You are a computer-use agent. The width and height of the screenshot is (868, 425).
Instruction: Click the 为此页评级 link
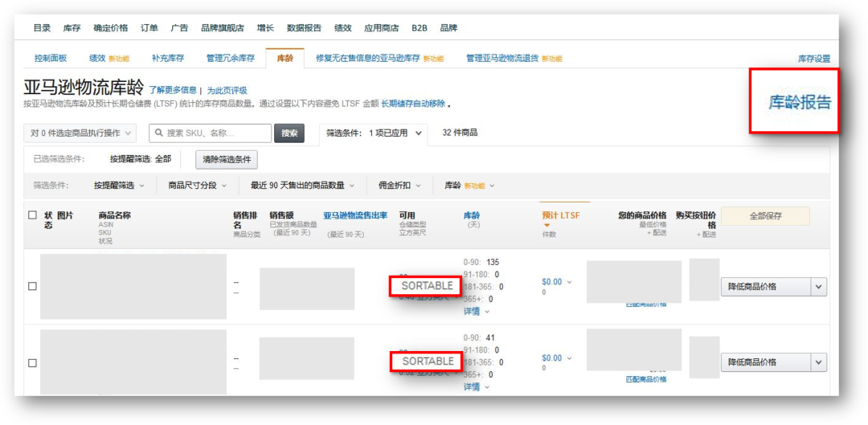pos(227,90)
